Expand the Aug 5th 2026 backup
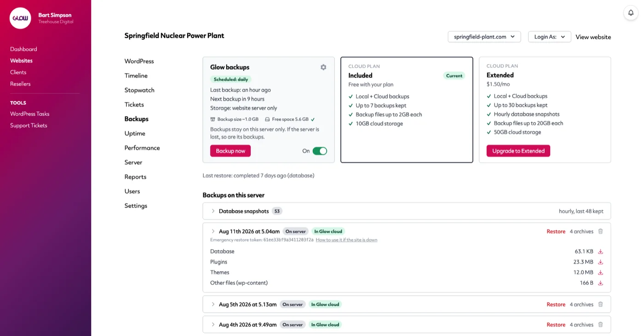 [x=213, y=304]
